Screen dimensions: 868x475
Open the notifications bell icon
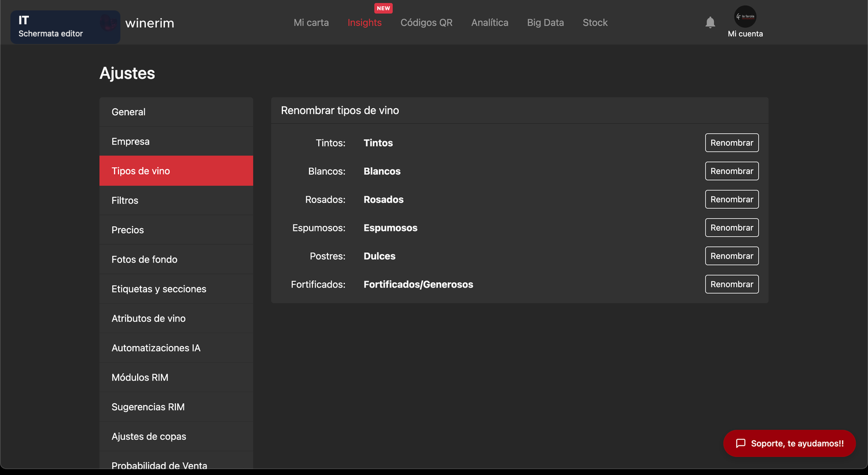pos(710,23)
